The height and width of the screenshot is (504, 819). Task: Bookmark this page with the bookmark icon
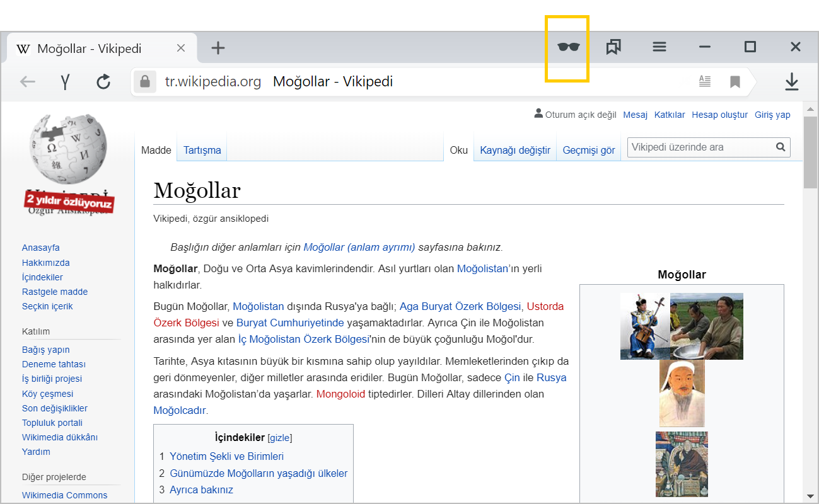pyautogui.click(x=735, y=82)
